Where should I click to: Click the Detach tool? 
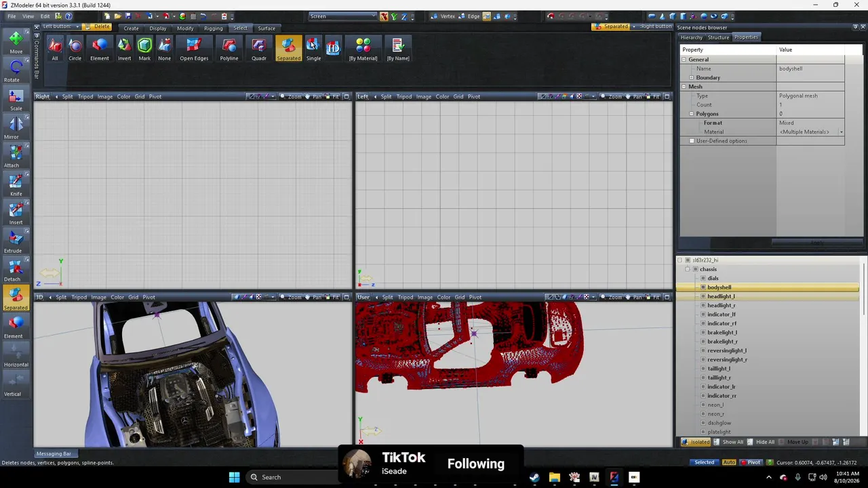click(16, 270)
